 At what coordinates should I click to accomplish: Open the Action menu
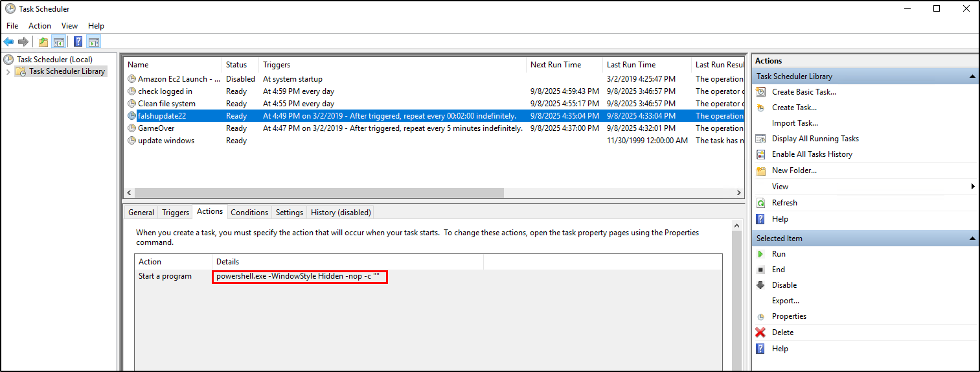pos(40,26)
